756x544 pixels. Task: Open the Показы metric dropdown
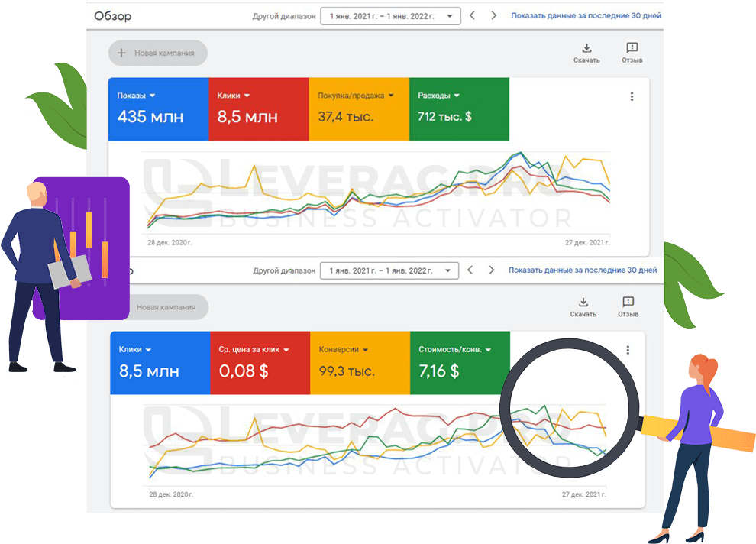pos(136,96)
